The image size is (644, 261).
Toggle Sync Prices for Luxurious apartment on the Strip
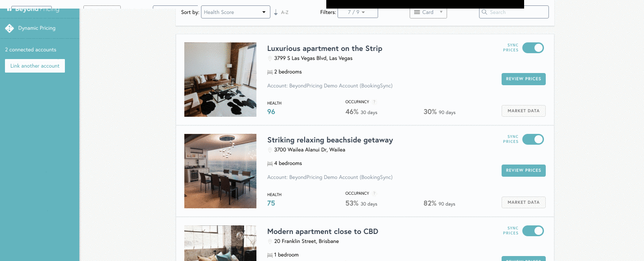tap(533, 48)
